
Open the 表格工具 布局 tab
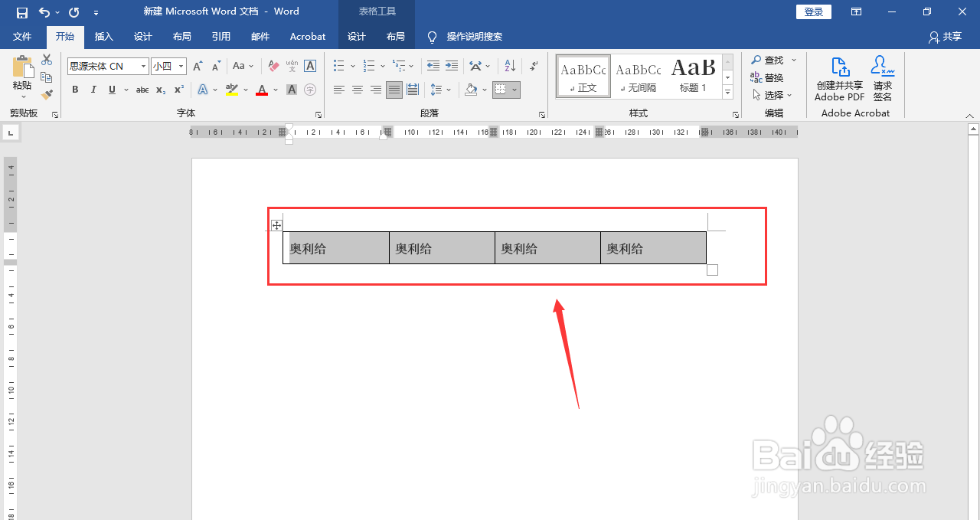(395, 36)
